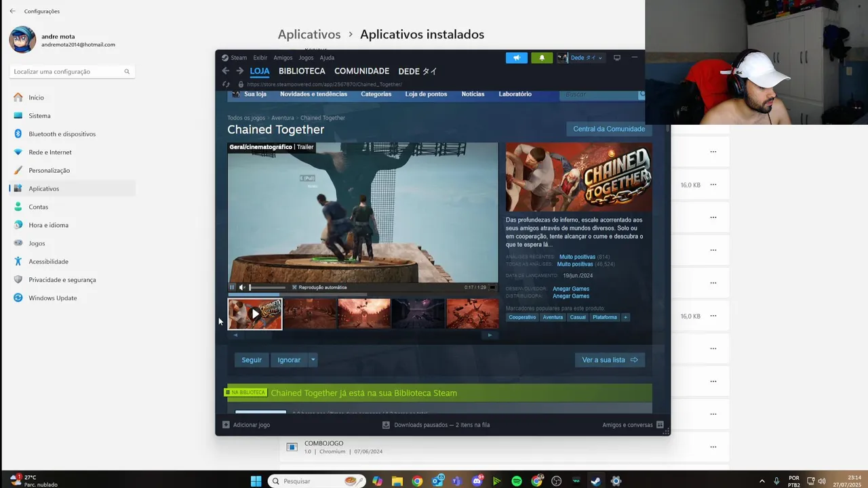Open Discord from taskbar
Screen dimensions: 868x488
477,481
